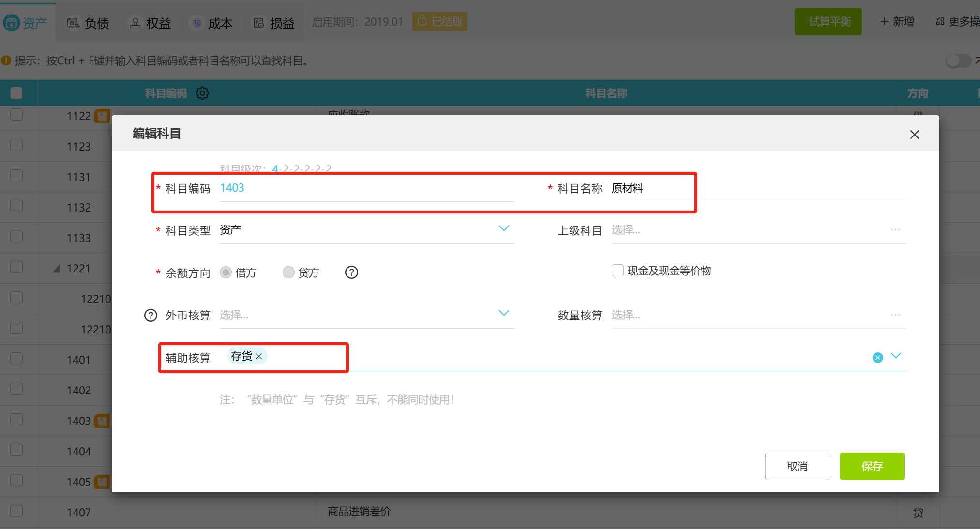Click the 已结账 lock badge
The width and height of the screenshot is (980, 529).
[x=439, y=21]
